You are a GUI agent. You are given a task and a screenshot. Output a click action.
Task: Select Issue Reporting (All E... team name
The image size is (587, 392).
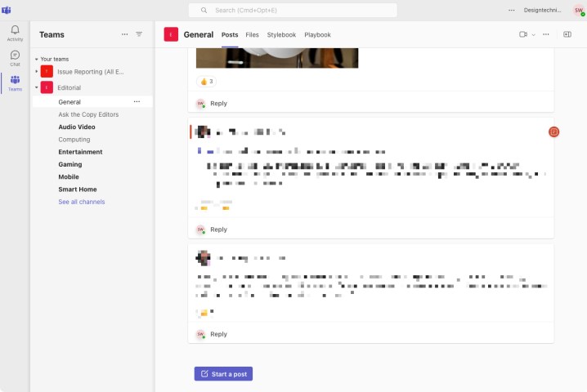coord(91,71)
